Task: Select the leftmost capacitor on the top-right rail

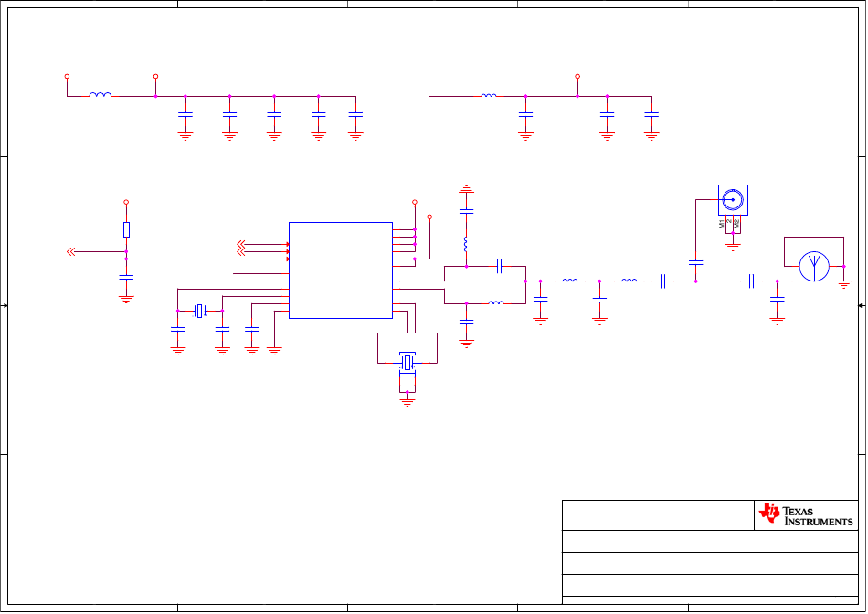Action: pos(525,114)
